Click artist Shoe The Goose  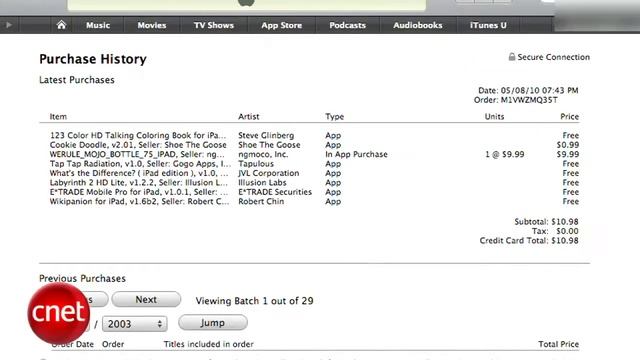pyautogui.click(x=269, y=145)
